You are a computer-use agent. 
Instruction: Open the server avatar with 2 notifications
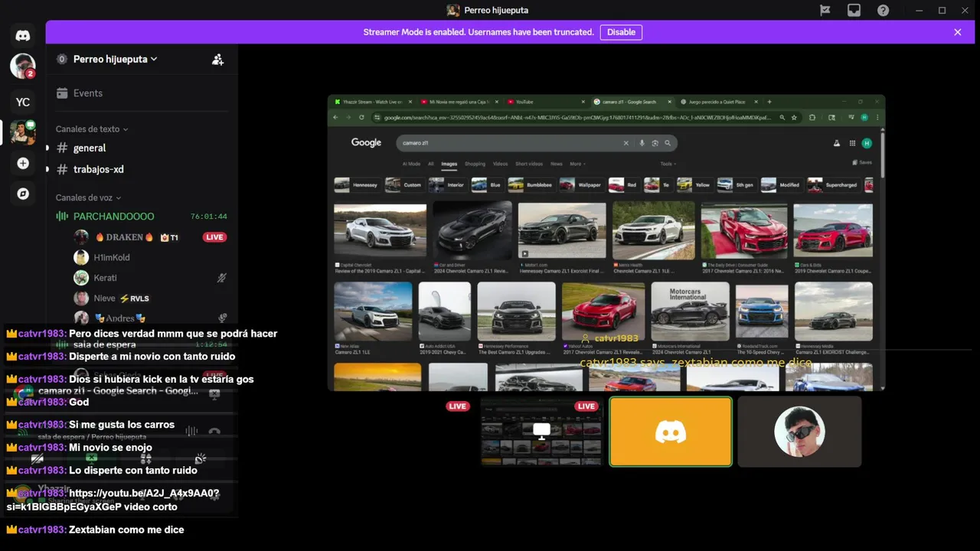pos(23,66)
